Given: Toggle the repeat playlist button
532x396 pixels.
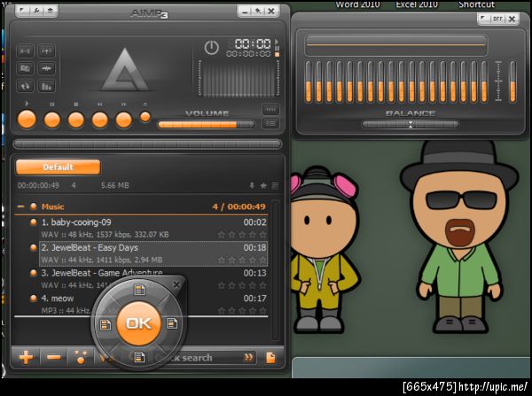Looking at the screenshot, I should [25, 86].
